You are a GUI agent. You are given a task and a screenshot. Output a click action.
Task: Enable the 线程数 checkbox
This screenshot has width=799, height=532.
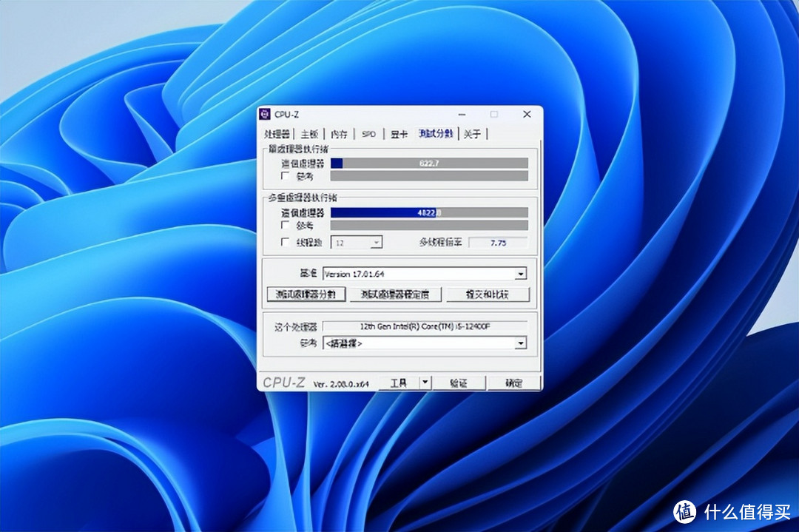tap(286, 242)
